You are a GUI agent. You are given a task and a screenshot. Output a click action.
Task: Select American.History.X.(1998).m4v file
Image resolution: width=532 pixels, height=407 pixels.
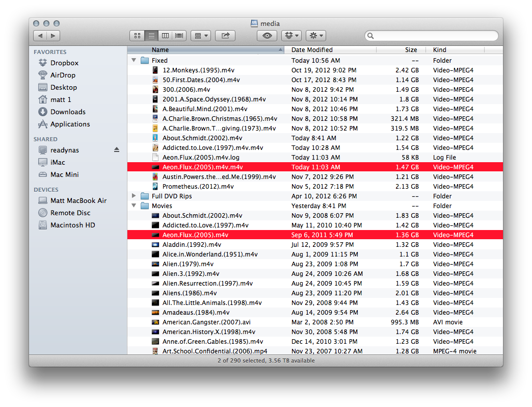tap(315, 332)
